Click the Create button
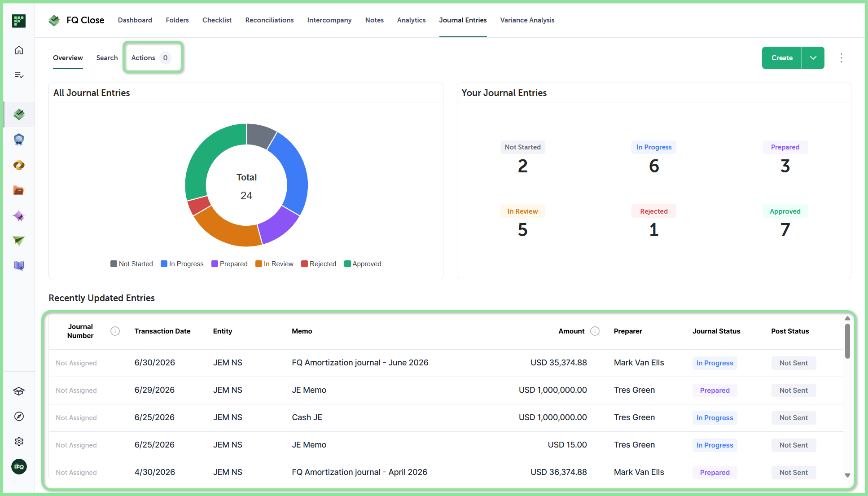This screenshot has width=868, height=496. (x=782, y=58)
